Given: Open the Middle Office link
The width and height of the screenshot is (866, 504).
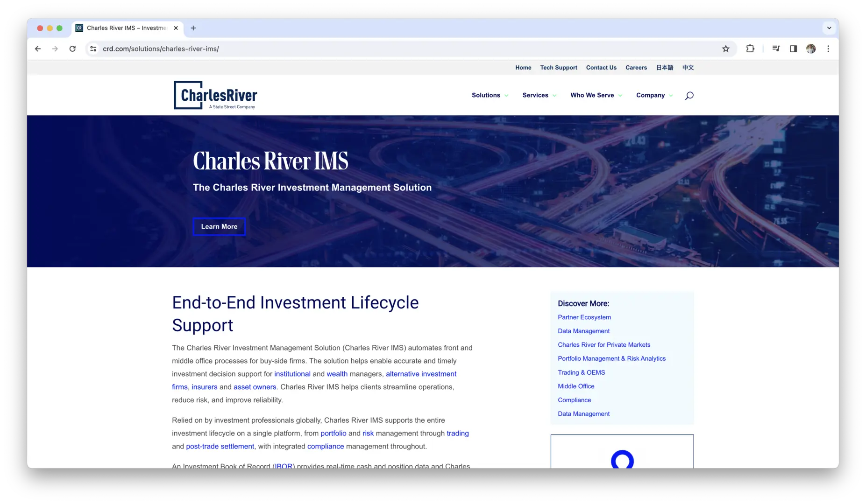Looking at the screenshot, I should (x=576, y=386).
